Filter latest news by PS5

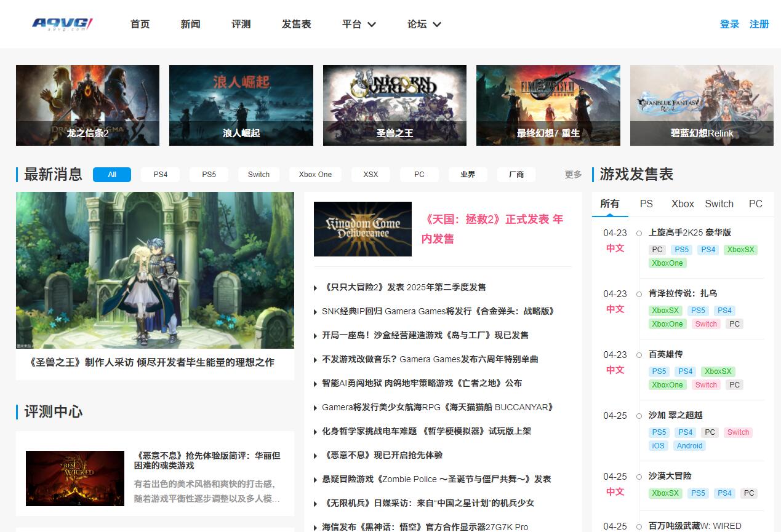coord(209,175)
